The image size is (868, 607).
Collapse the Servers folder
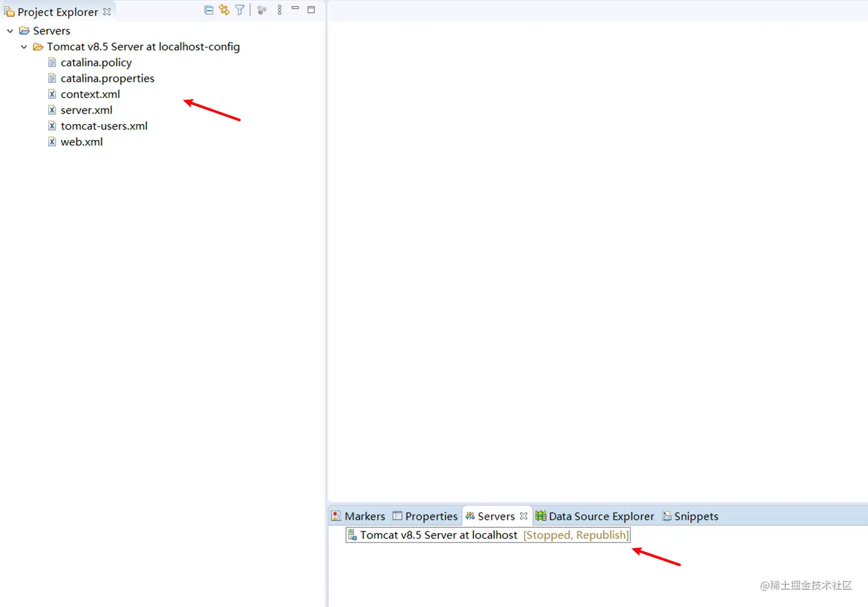point(10,31)
